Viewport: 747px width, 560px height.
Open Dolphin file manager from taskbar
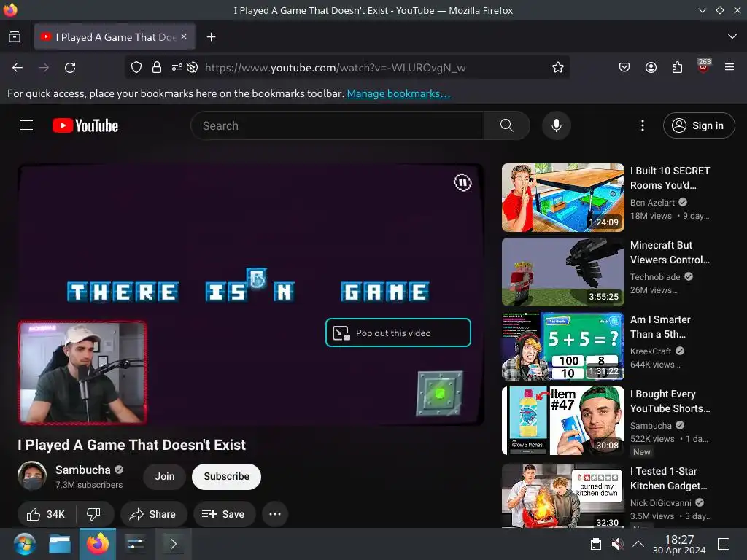[60, 544]
